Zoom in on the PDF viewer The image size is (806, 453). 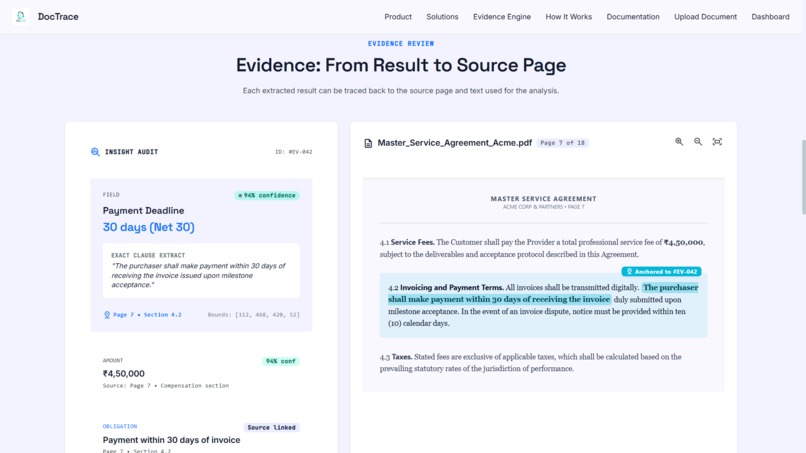coord(679,141)
